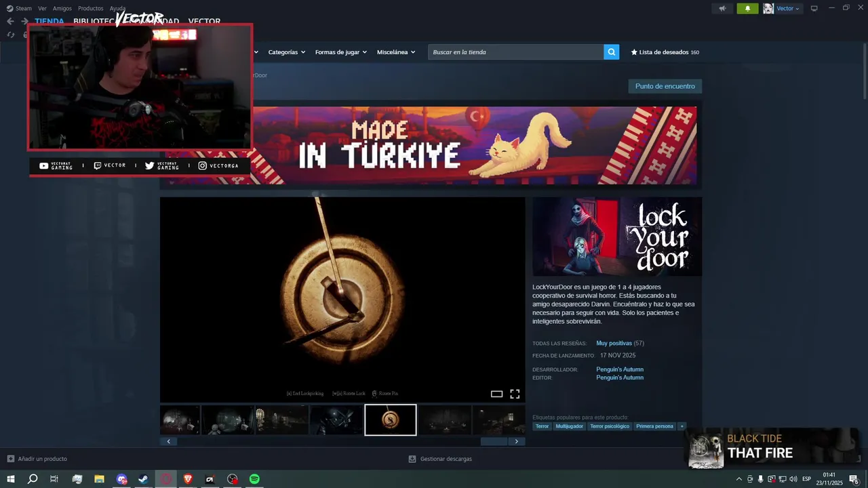Open the Productos menu
This screenshot has height=488, width=868.
click(x=91, y=9)
